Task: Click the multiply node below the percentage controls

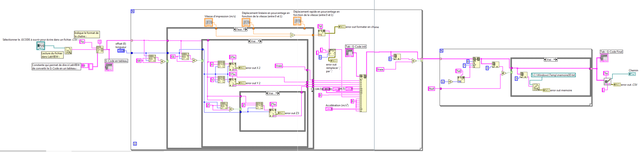Action: click(292, 35)
